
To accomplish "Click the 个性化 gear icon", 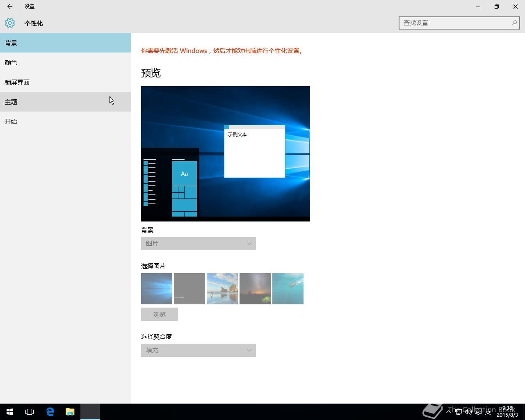I will pyautogui.click(x=10, y=23).
